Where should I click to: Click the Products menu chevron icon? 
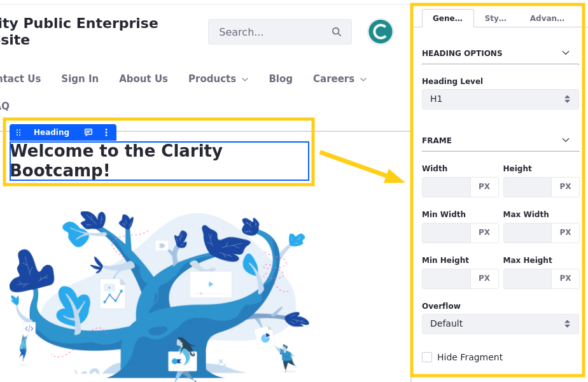click(x=245, y=79)
